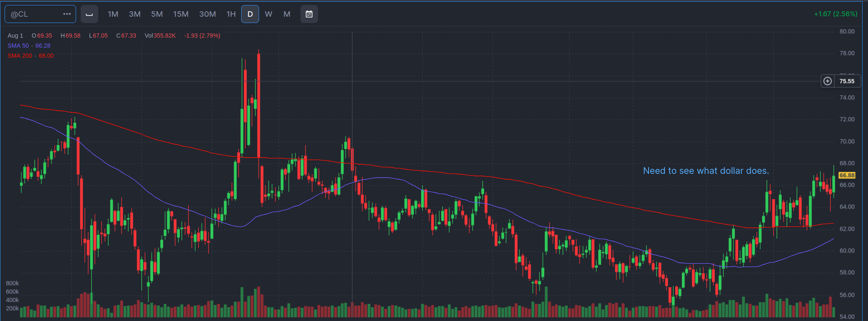
Task: Select the 1H timeframe
Action: click(x=231, y=14)
